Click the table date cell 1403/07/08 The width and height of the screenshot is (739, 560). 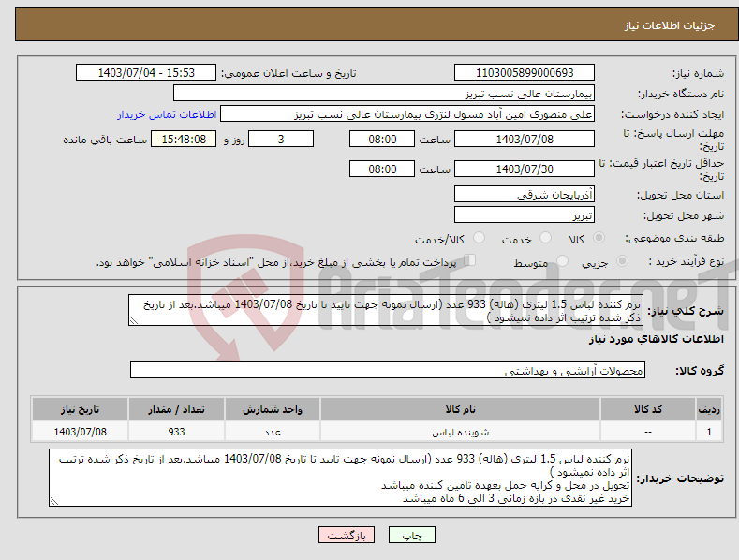click(81, 432)
